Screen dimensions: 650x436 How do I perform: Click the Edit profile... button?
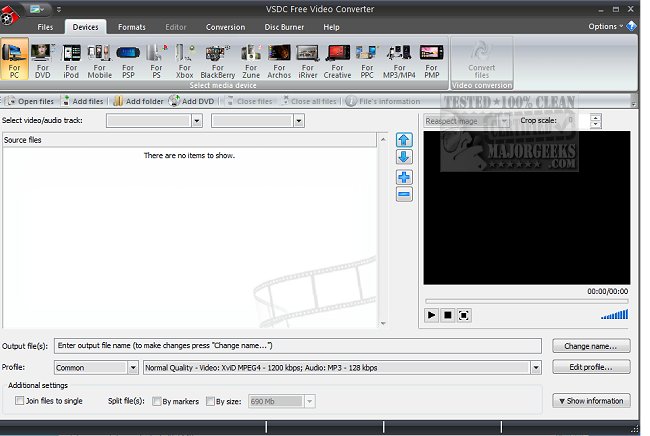point(591,367)
